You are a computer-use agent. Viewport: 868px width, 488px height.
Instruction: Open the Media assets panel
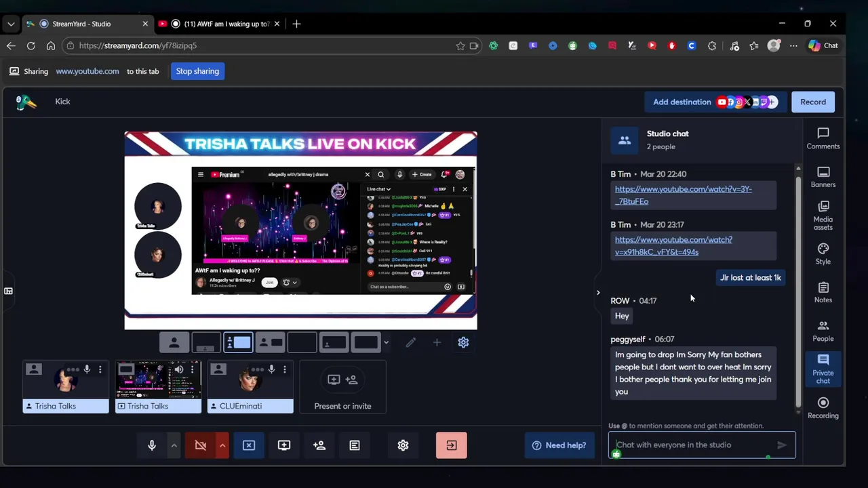tap(823, 216)
